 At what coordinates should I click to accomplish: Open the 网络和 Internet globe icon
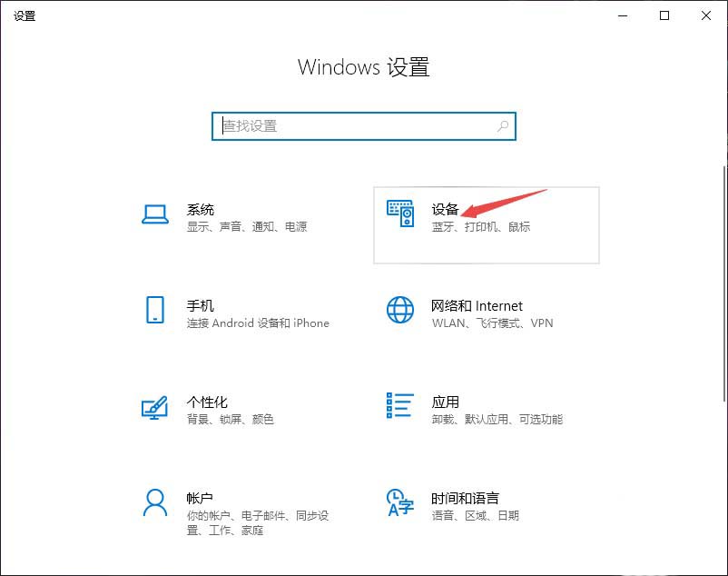(x=400, y=310)
